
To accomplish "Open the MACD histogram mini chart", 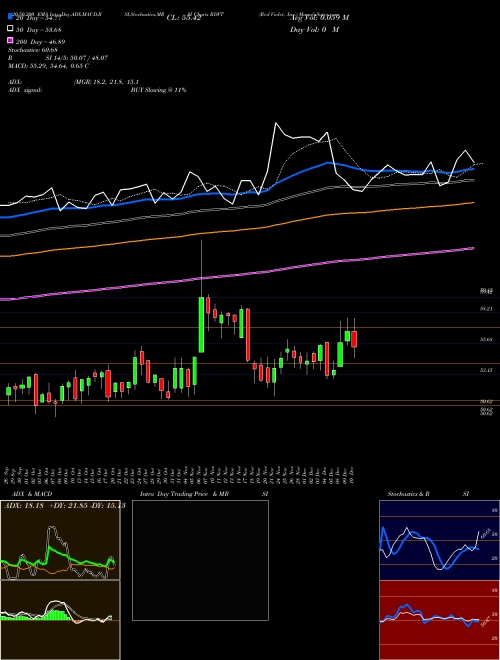I will pos(60,620).
